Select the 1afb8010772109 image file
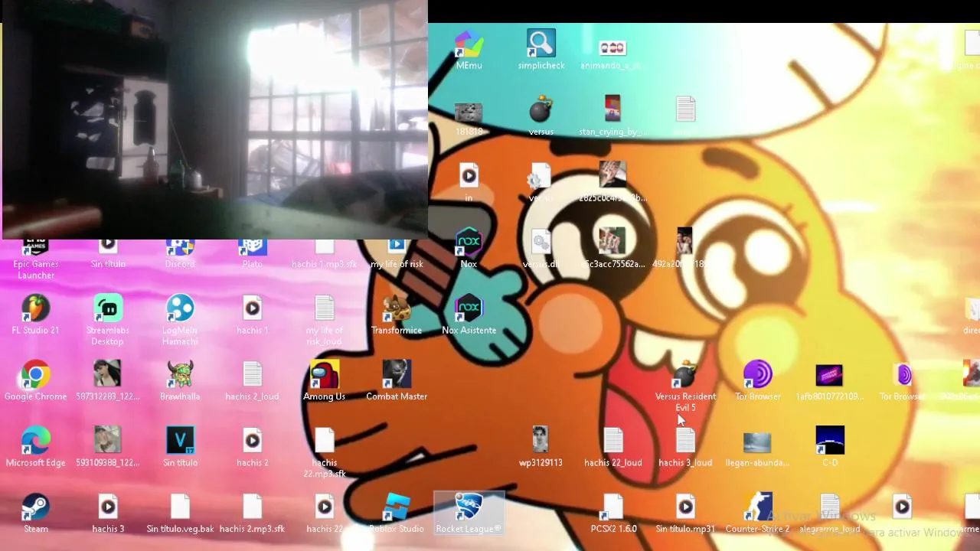980x551 pixels. 829,381
